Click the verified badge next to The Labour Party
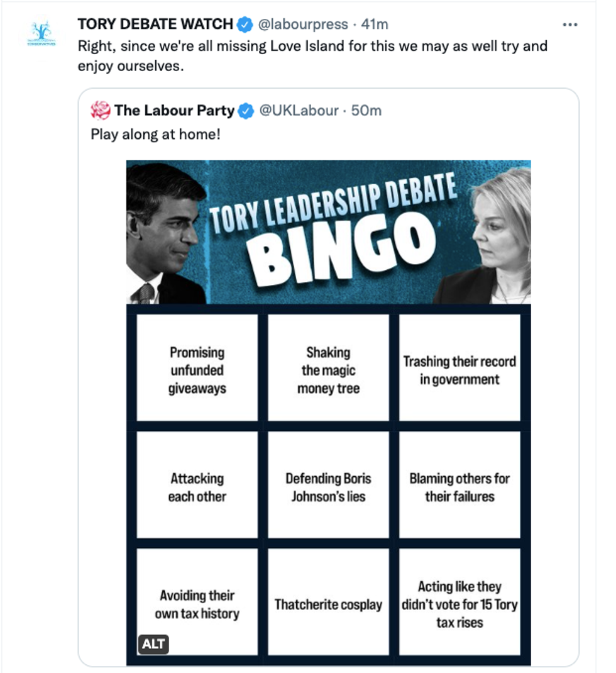The width and height of the screenshot is (616, 673). 246,111
